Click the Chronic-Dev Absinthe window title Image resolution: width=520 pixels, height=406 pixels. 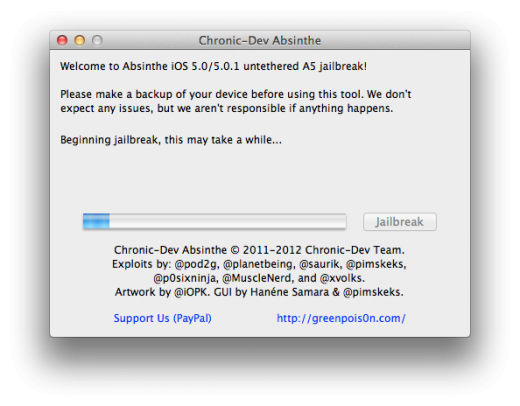click(x=260, y=41)
